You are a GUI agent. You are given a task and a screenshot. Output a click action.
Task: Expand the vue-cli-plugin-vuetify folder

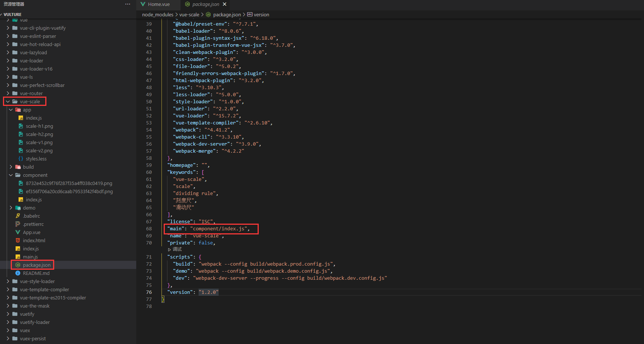pos(8,28)
